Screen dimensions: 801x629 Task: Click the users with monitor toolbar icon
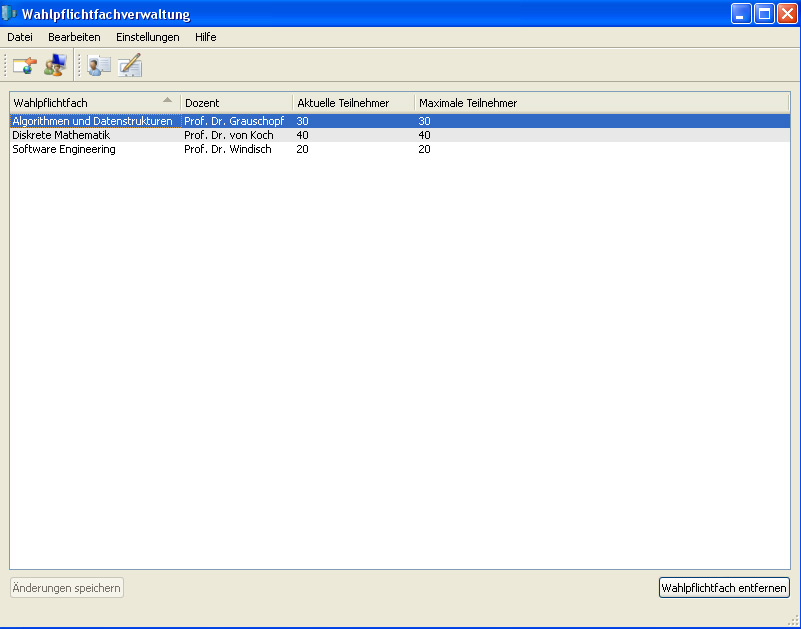[54, 66]
